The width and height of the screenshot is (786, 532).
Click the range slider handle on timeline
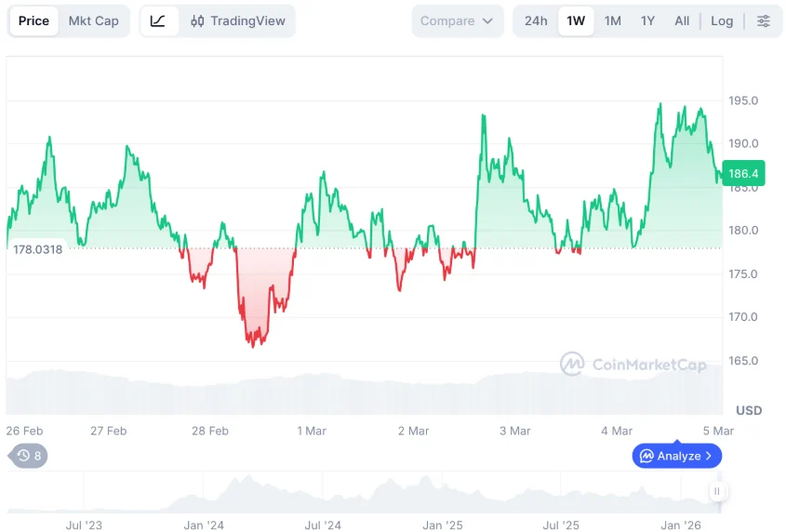point(716,491)
